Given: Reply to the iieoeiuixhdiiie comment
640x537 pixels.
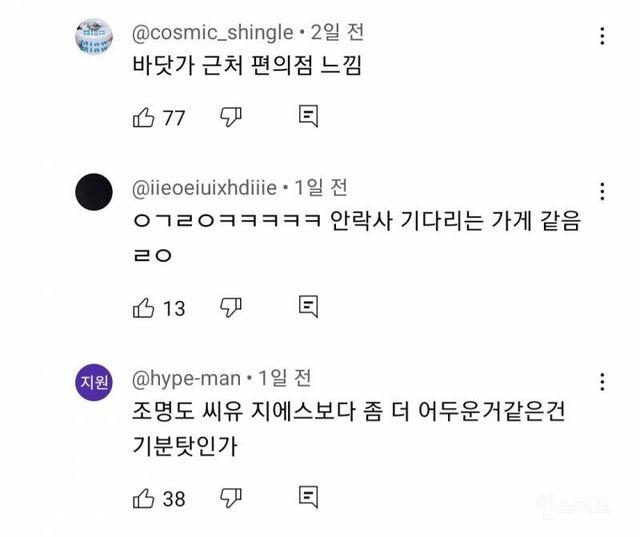Looking at the screenshot, I should pyautogui.click(x=309, y=307).
